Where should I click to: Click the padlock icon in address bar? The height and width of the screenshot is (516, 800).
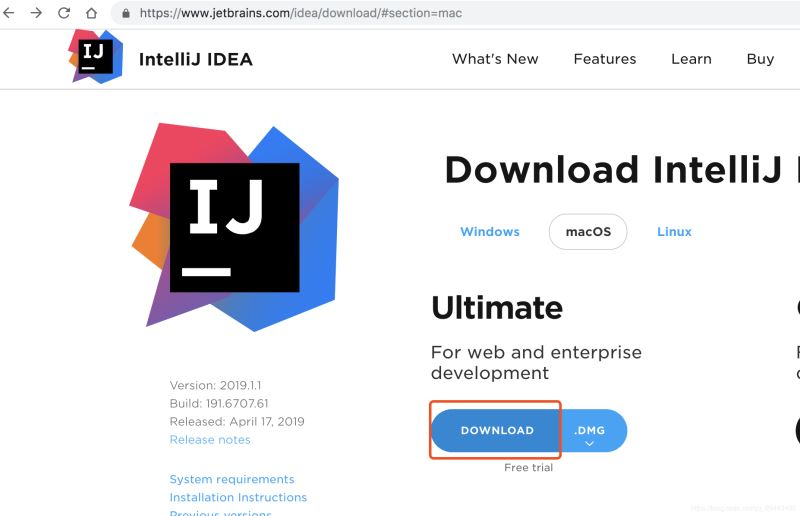[126, 13]
